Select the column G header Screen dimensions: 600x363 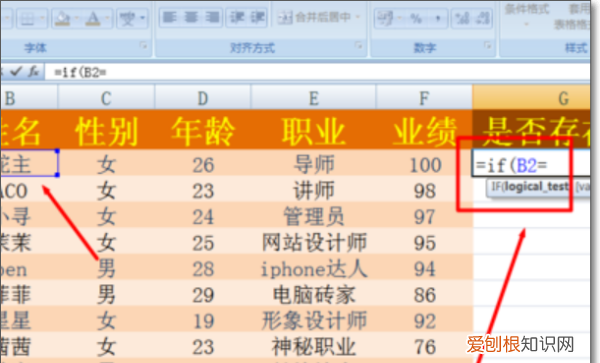point(531,98)
